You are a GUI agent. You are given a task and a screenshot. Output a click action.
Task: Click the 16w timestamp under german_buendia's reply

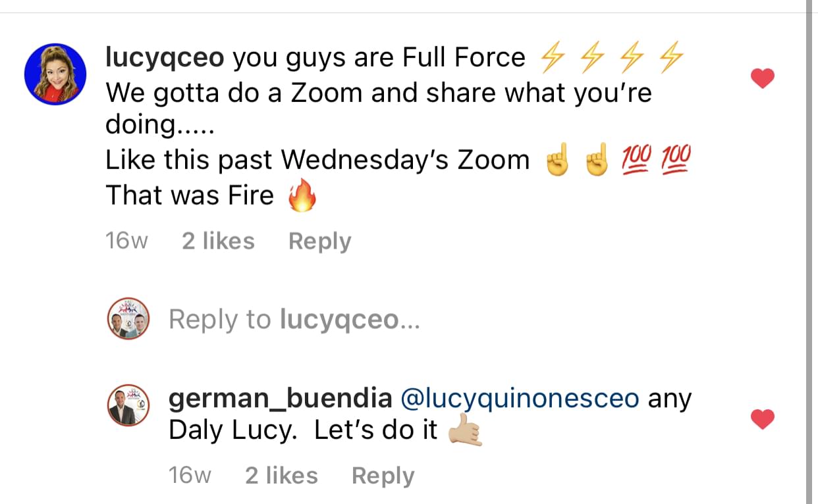click(x=190, y=476)
